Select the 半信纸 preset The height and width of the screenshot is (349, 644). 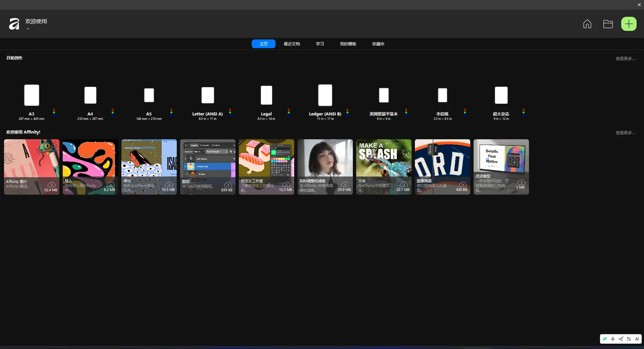click(442, 95)
